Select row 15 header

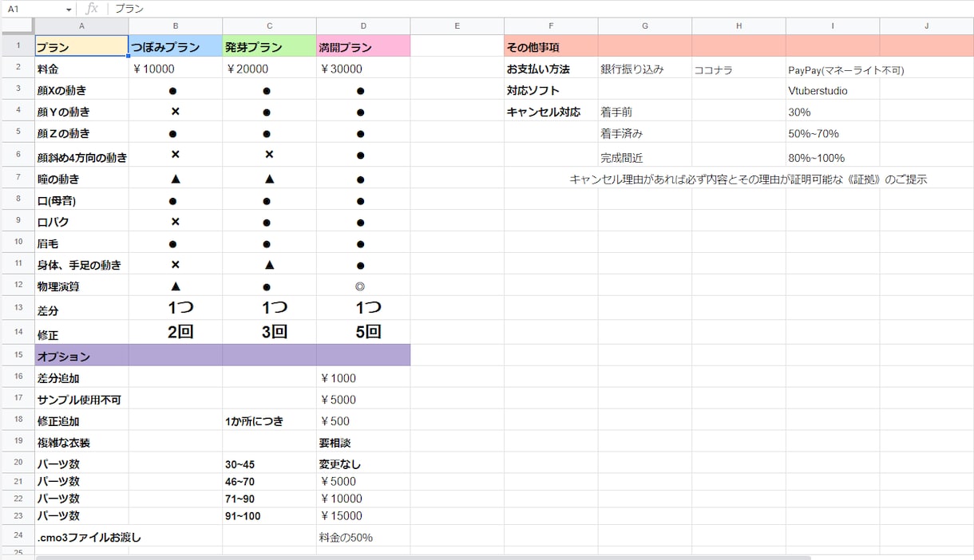(x=18, y=355)
